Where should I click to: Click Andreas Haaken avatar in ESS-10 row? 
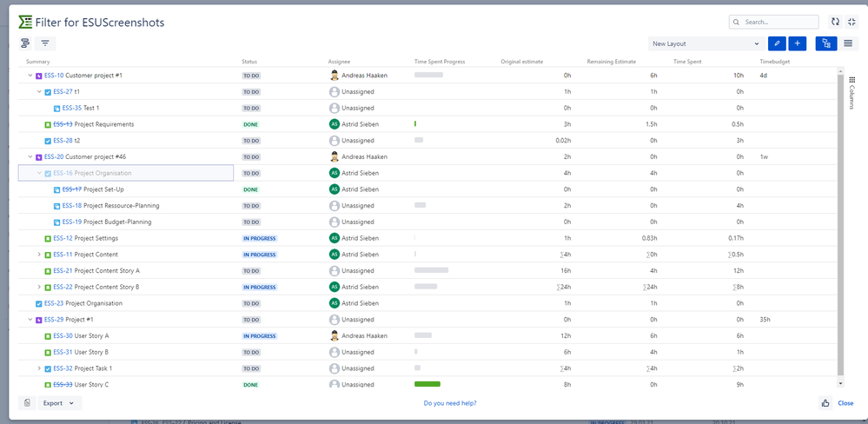coord(334,76)
